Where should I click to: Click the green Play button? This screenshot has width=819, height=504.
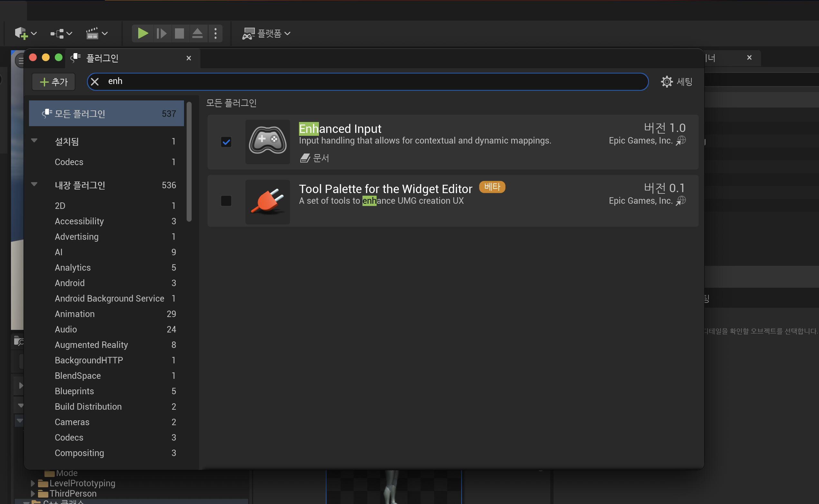coord(143,33)
